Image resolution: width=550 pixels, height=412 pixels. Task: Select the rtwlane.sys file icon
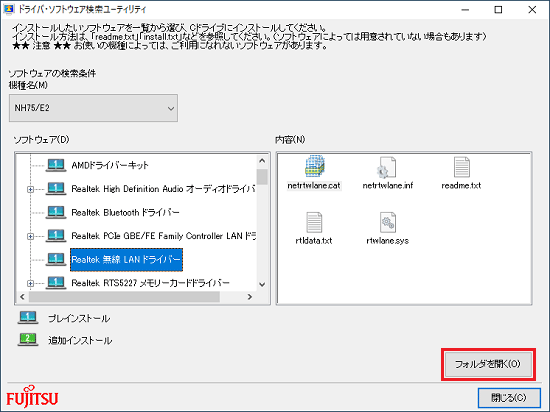388,222
